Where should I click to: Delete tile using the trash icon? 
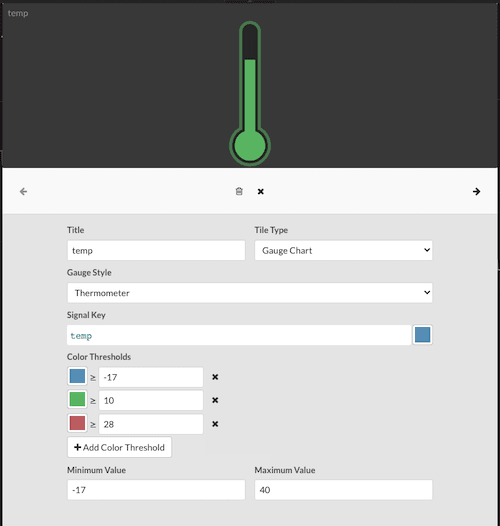pos(239,192)
